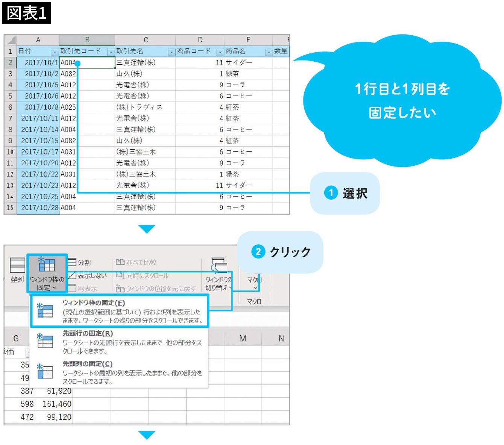
Task: Select the column C header
Action: (x=146, y=40)
